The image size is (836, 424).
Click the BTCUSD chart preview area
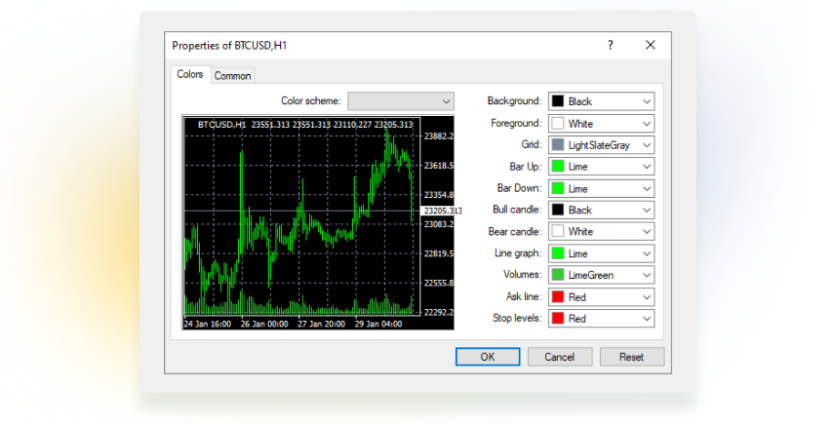coord(300,220)
